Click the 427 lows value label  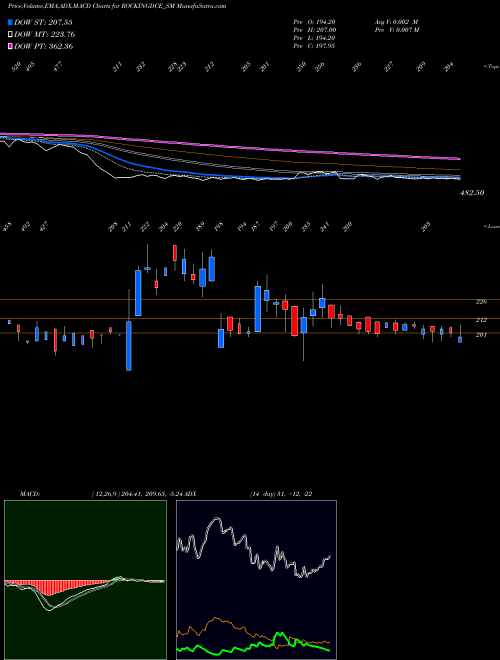(44, 227)
